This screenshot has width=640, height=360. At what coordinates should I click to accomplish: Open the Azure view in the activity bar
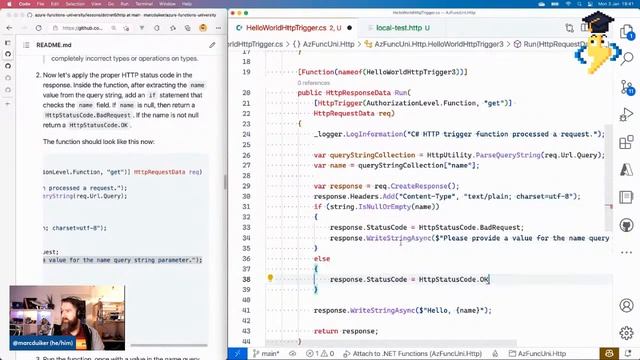pyautogui.click(x=627, y=170)
